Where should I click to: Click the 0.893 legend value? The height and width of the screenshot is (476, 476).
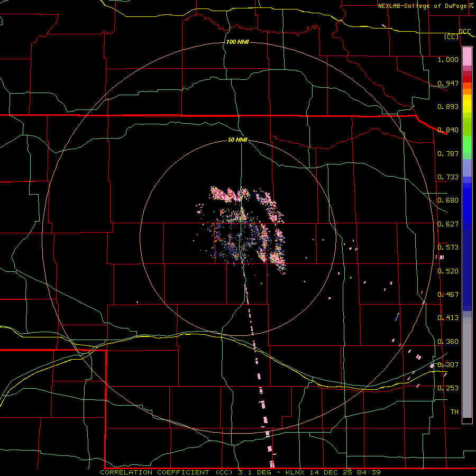pos(448,106)
